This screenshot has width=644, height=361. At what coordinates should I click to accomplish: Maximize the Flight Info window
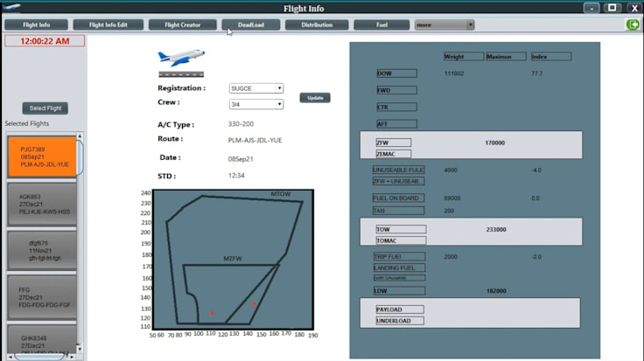612,8
